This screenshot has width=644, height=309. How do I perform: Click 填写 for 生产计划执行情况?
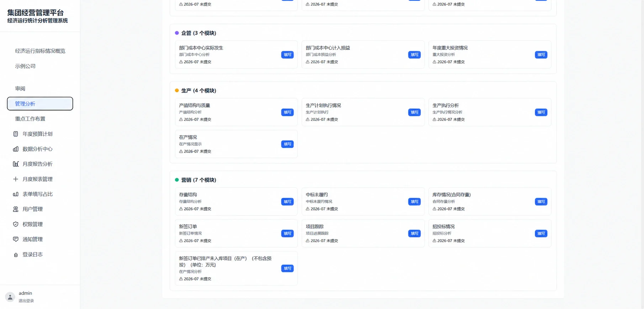click(414, 112)
